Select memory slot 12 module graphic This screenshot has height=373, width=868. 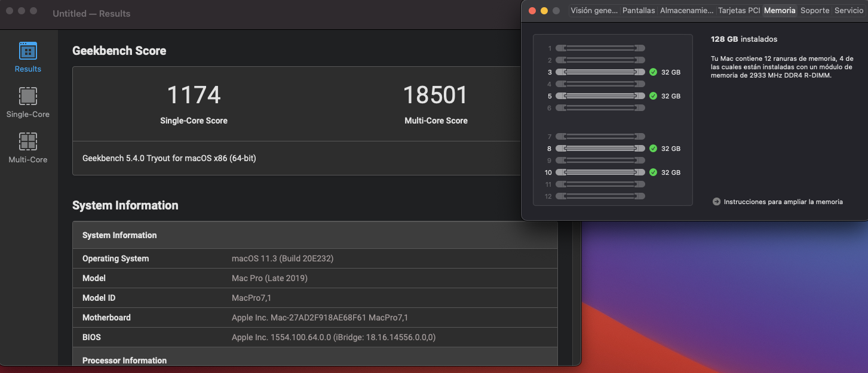click(x=600, y=196)
